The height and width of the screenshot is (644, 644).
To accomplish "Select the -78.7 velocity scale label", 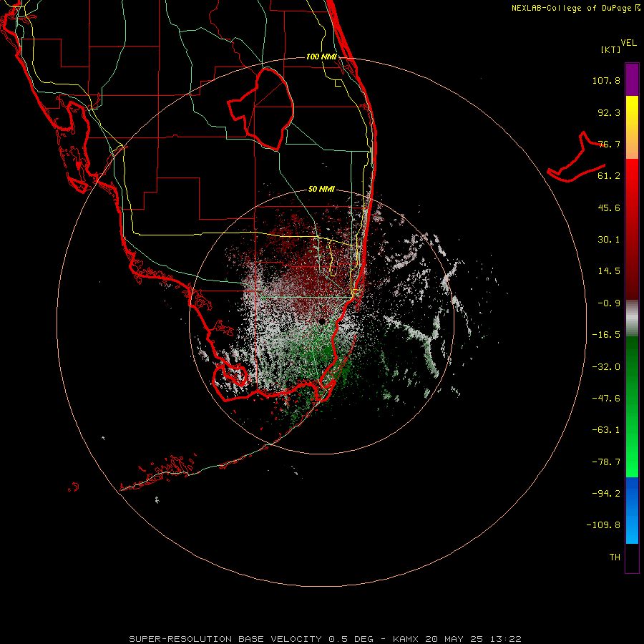I will point(606,462).
